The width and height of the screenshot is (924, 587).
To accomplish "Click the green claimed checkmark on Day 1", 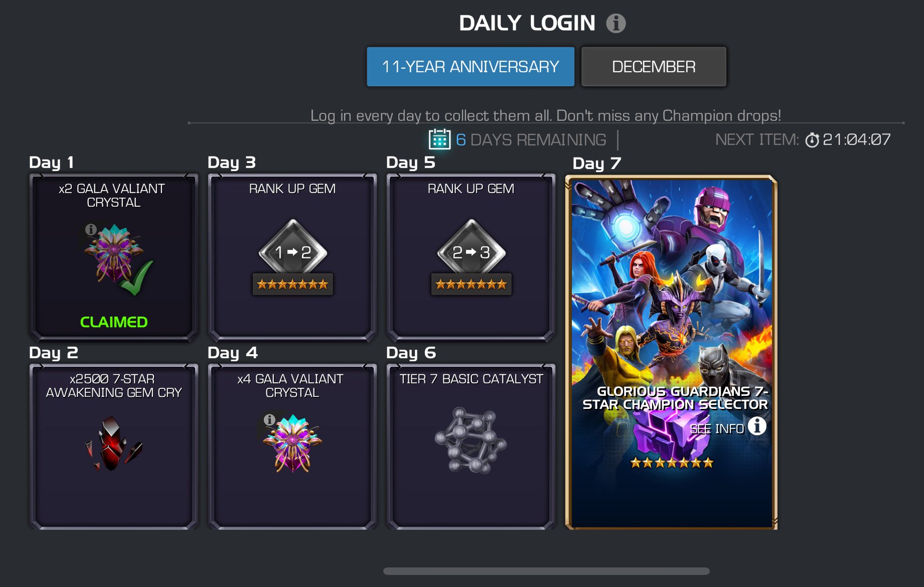I will pos(135,278).
